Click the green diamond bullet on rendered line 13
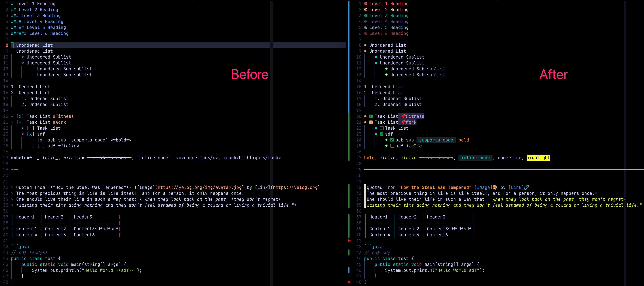 click(x=386, y=75)
